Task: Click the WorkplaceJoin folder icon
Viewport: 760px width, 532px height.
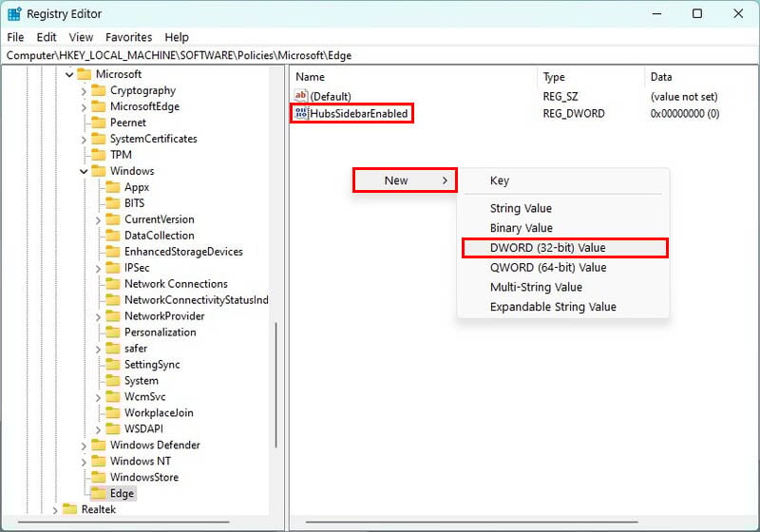Action: click(x=113, y=413)
